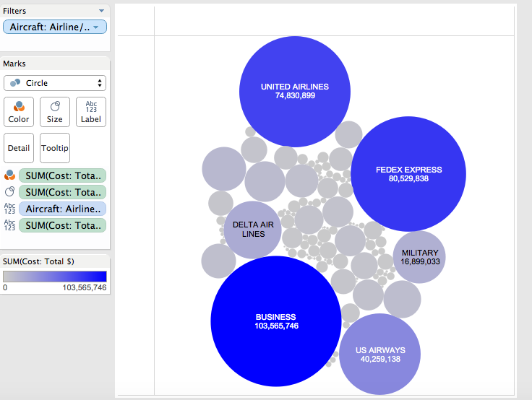The width and height of the screenshot is (532, 400).
Task: Click the Detail marks card button
Action: (x=19, y=148)
